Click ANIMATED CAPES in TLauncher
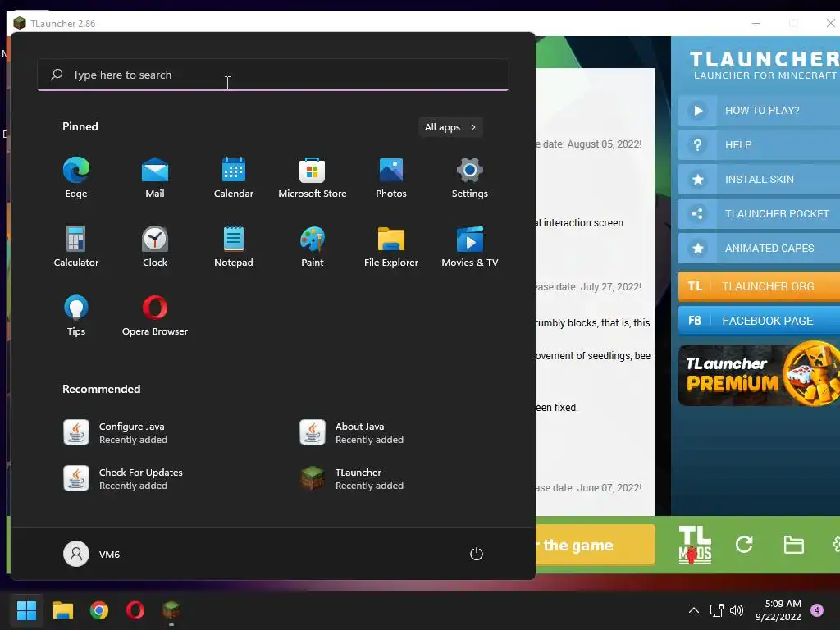 (x=759, y=248)
